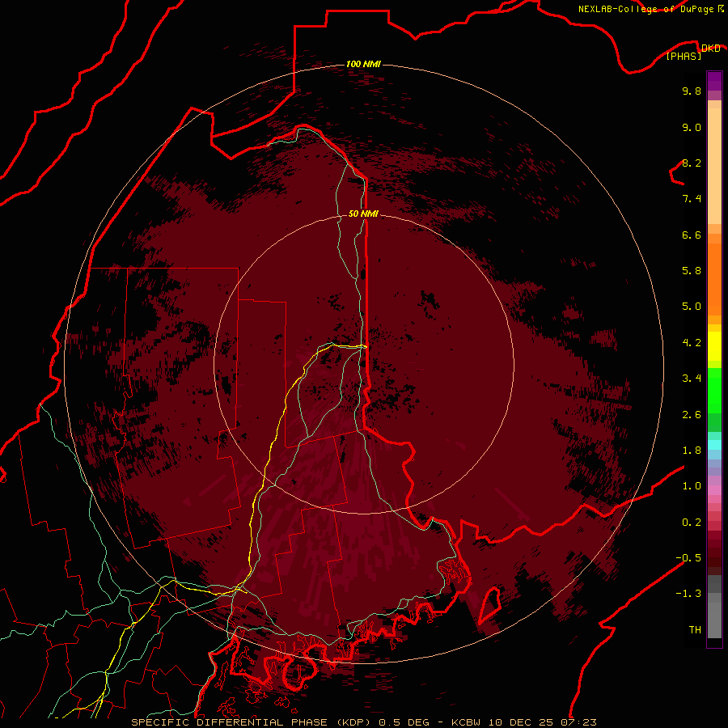Pick the pink band beside 1.0
The height and width of the screenshot is (728, 728).
[x=714, y=490]
